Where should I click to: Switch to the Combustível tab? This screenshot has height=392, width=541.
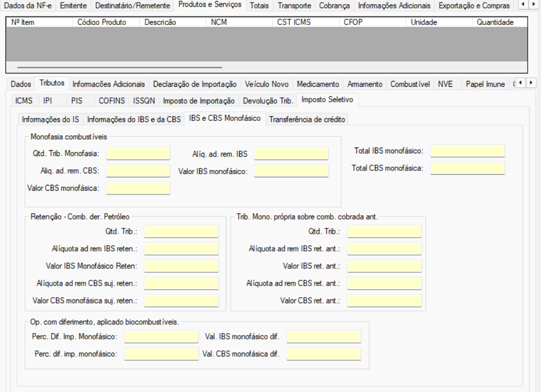(x=410, y=84)
